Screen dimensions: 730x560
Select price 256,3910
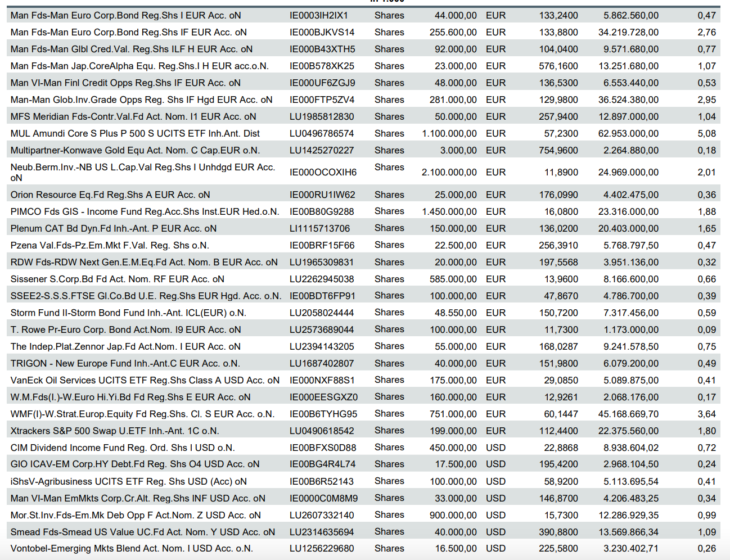558,246
